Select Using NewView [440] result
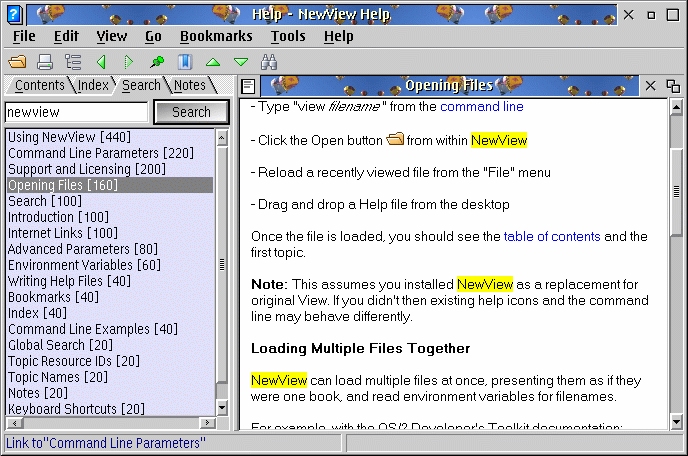Screen dimensions: 688x456 (110, 137)
